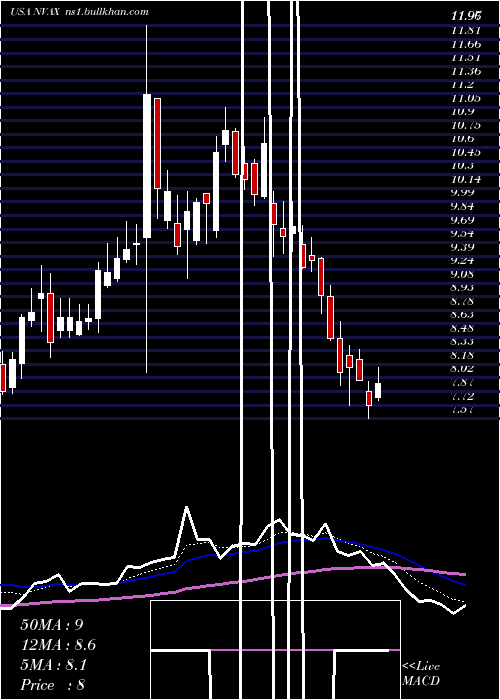Select the 9.99 price level label
Viewport: 500px width, 700px height.
(x=464, y=193)
